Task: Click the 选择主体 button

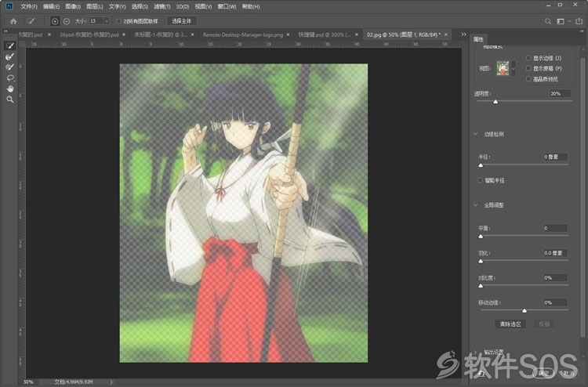Action: (x=182, y=21)
